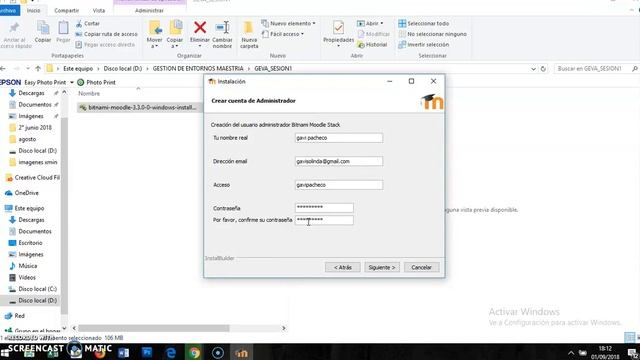640x360 pixels.
Task: Click the Tu nombre real field
Action: [339, 138]
